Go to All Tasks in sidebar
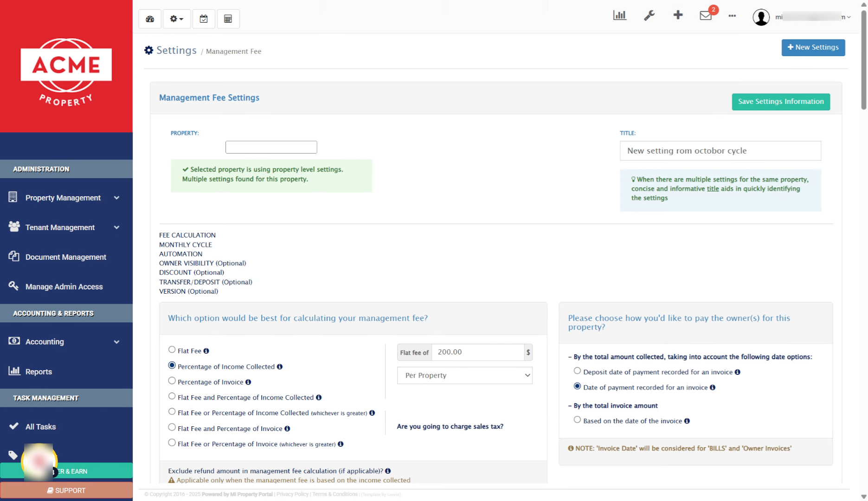Screen dimensions: 868x501 40,427
